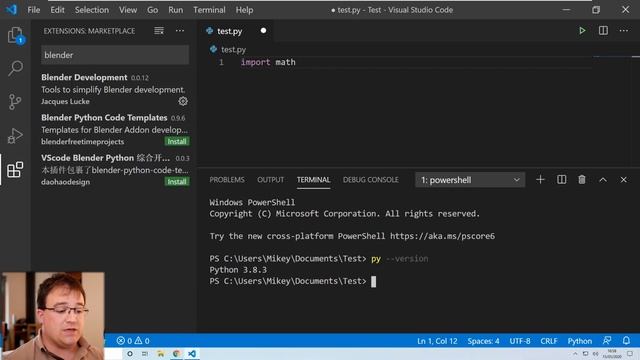Open Extensions panel more actions menu
This screenshot has height=360, width=640.
tap(180, 31)
